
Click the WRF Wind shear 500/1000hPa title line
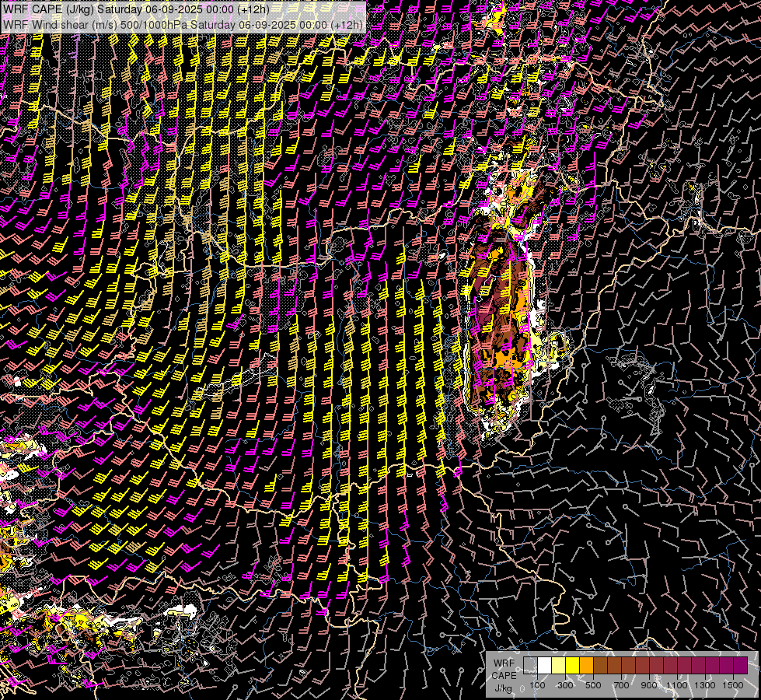click(183, 25)
